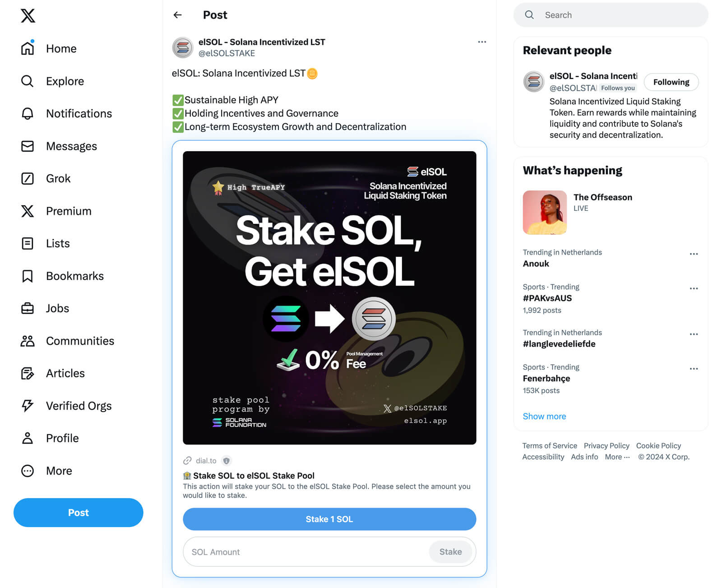The width and height of the screenshot is (722, 588).
Task: Open the Privacy Policy footer link
Action: coord(606,445)
